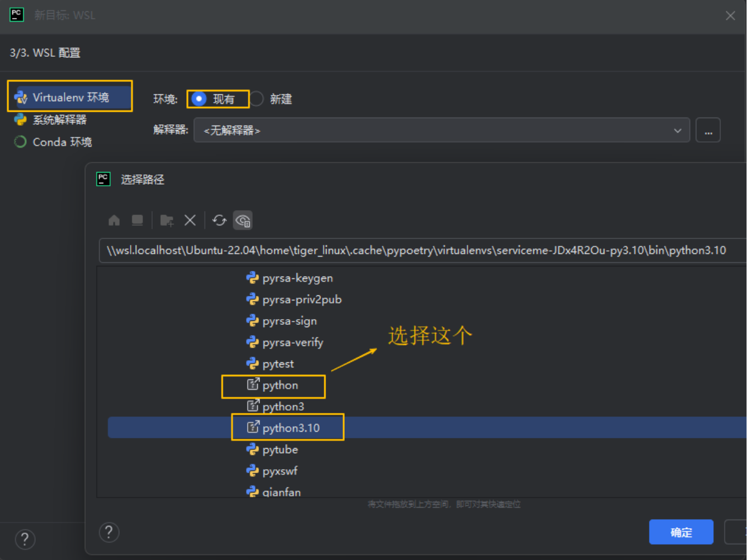Open the 解释器 dropdown list
Viewport: 748px width, 560px height.
pyautogui.click(x=677, y=131)
